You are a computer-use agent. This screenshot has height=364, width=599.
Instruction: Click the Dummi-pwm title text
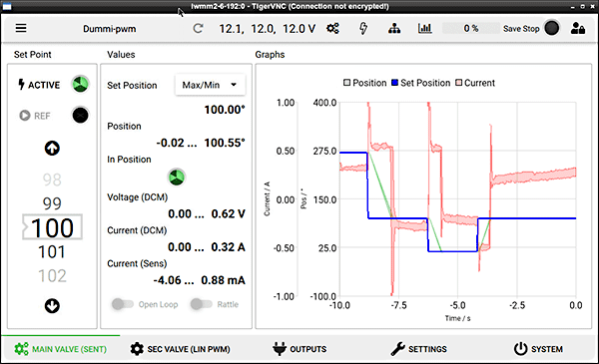110,29
